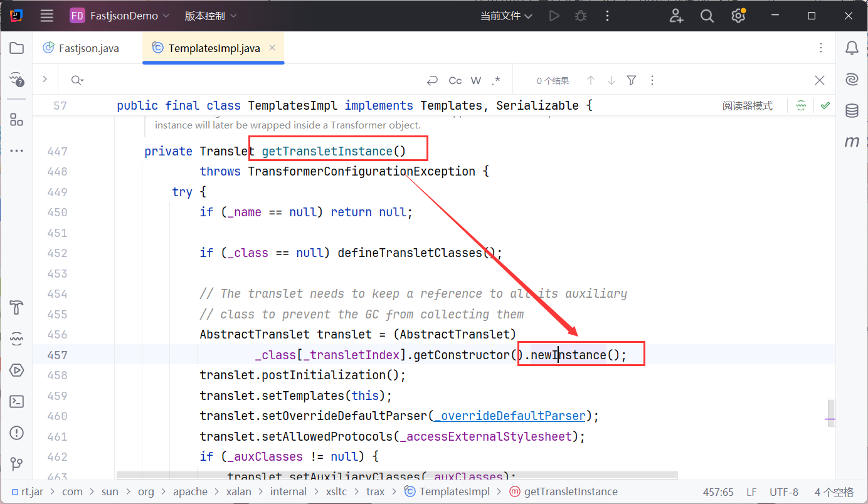Open the main hamburger menu
The image size is (868, 504).
(x=47, y=16)
